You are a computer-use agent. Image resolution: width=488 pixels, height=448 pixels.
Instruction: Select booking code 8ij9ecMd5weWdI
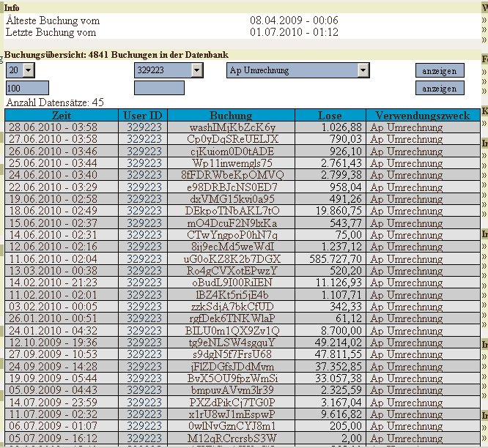(x=232, y=247)
